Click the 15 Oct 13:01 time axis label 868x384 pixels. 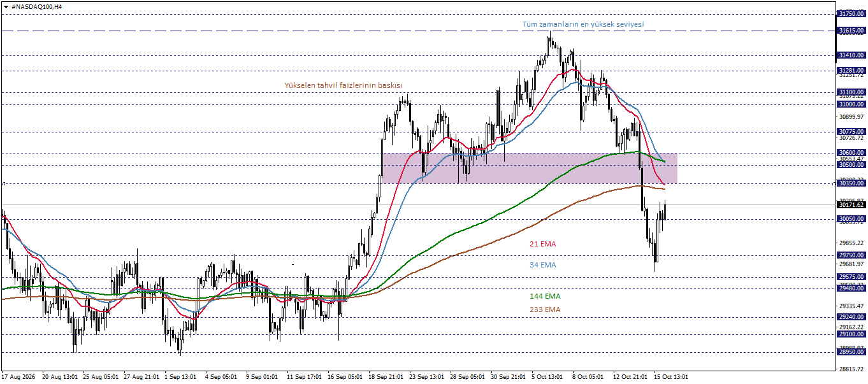point(671,377)
